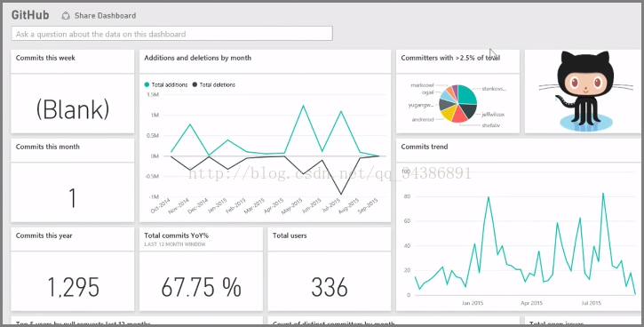The height and width of the screenshot is (327, 644).
Task: Click the 336 total users value
Action: 330,287
